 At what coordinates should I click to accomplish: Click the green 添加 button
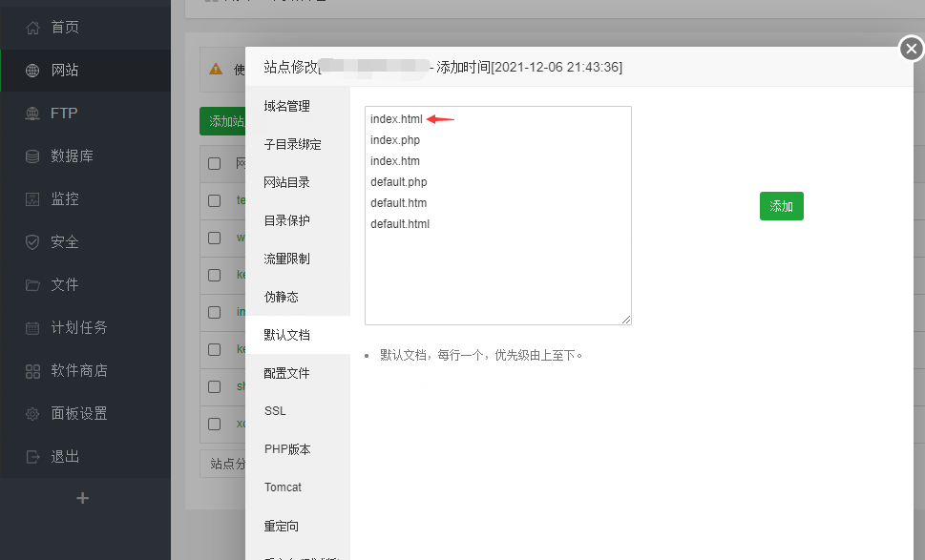click(x=781, y=206)
